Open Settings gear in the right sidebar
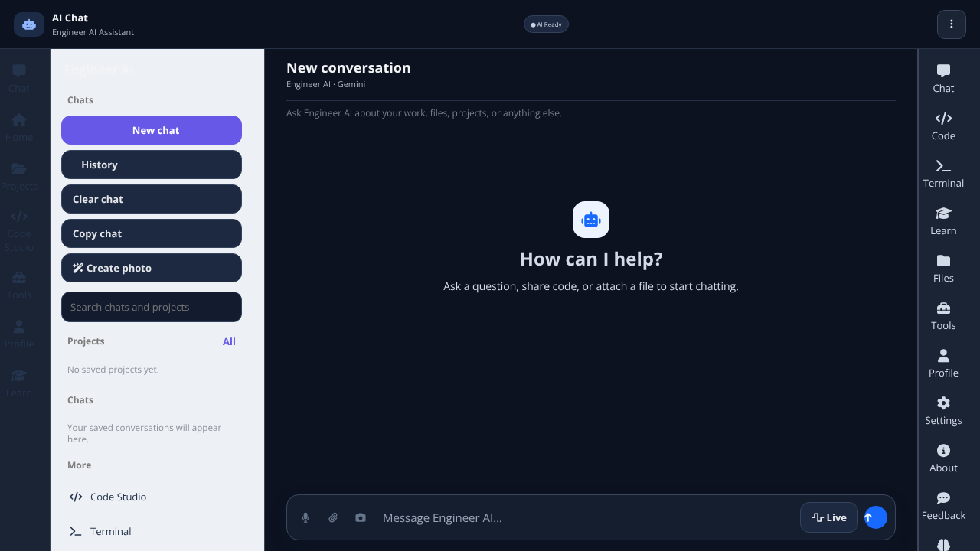Screen dimensions: 980x551 click(943, 411)
